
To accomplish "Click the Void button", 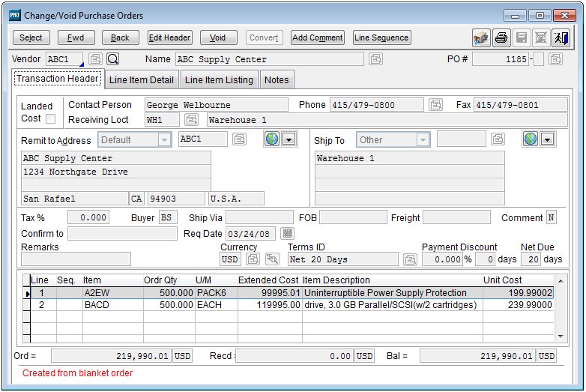I will pos(219,37).
